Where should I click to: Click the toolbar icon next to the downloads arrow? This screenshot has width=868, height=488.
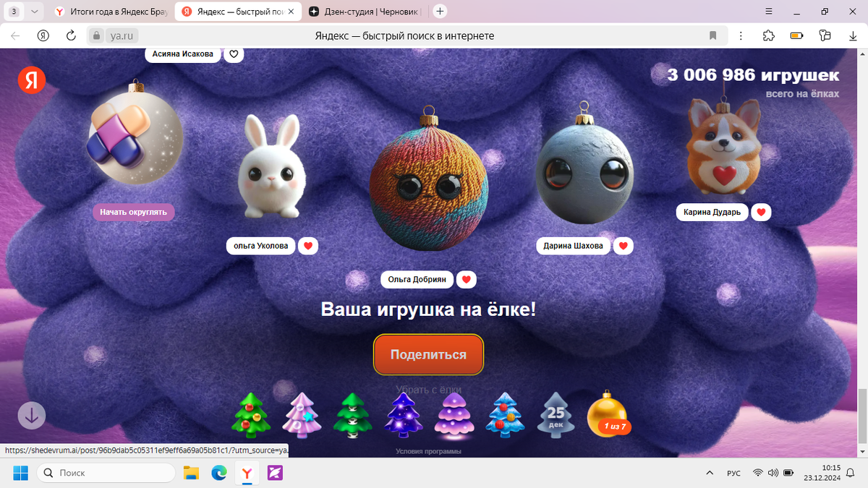coord(825,35)
